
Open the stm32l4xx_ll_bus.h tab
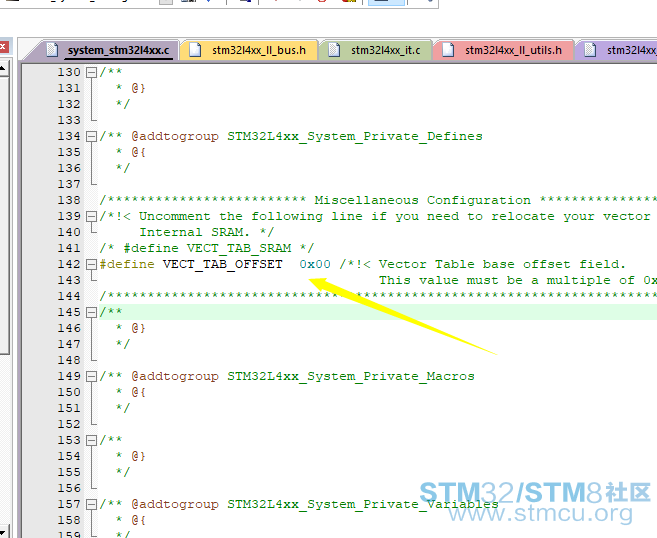tap(249, 50)
